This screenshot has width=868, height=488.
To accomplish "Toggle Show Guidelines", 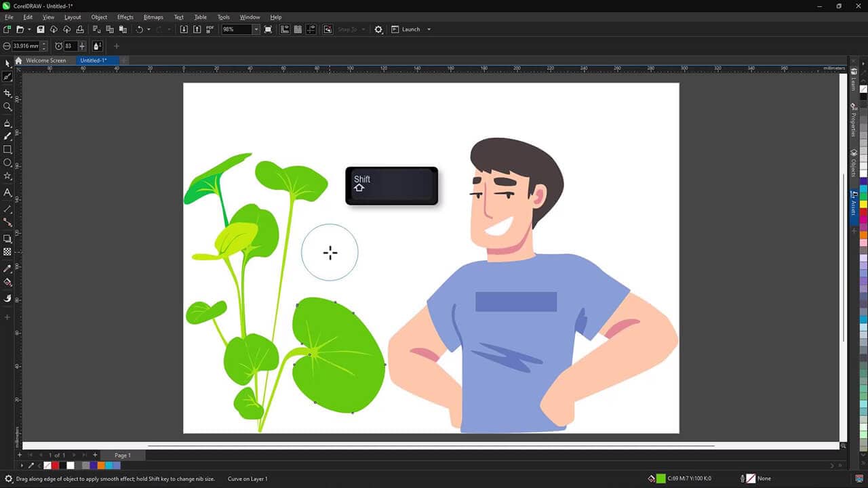I will 311,29.
